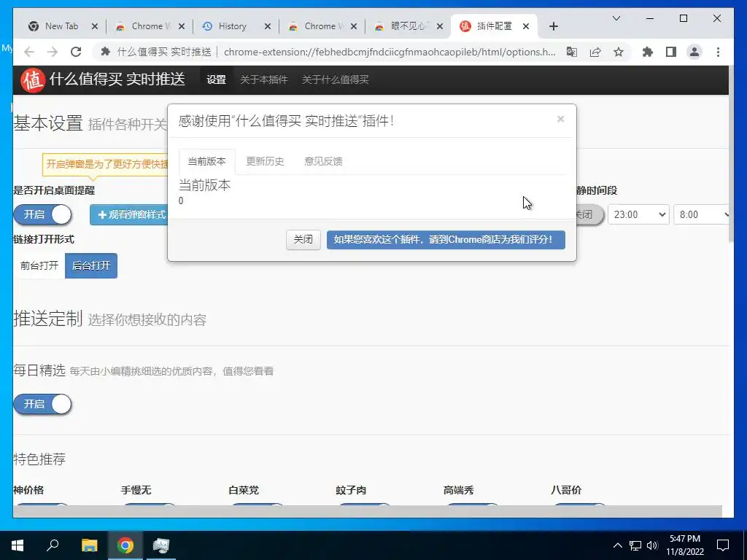This screenshot has height=560, width=747.
Task: Click the 关闭 button in dialog
Action: [x=303, y=239]
